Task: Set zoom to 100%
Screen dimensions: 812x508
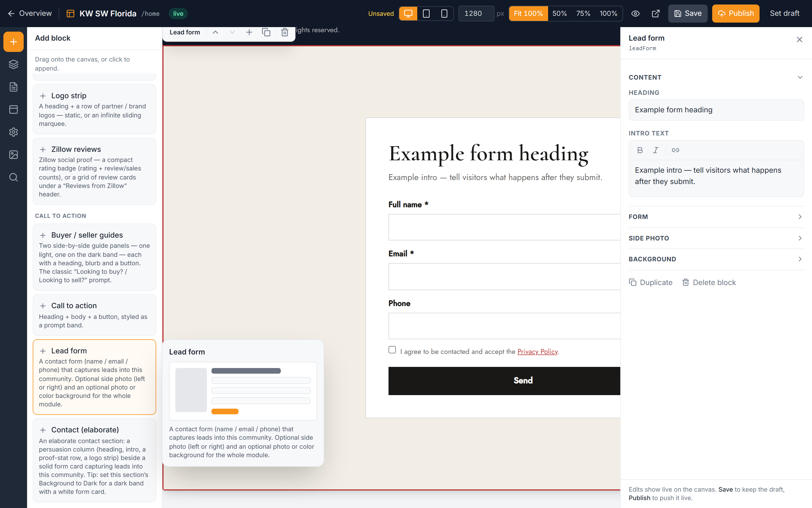Action: (x=608, y=14)
